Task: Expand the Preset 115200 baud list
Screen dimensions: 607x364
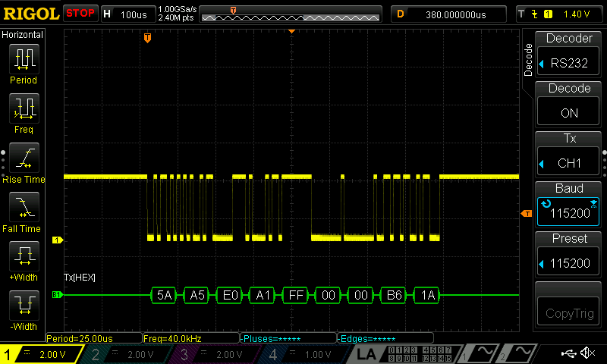Action: coord(574,255)
